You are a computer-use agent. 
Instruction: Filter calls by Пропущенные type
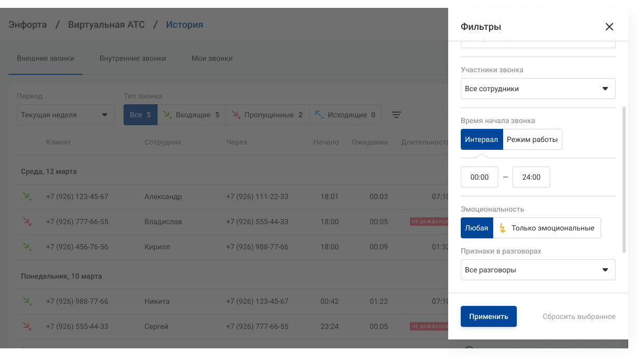pos(267,115)
